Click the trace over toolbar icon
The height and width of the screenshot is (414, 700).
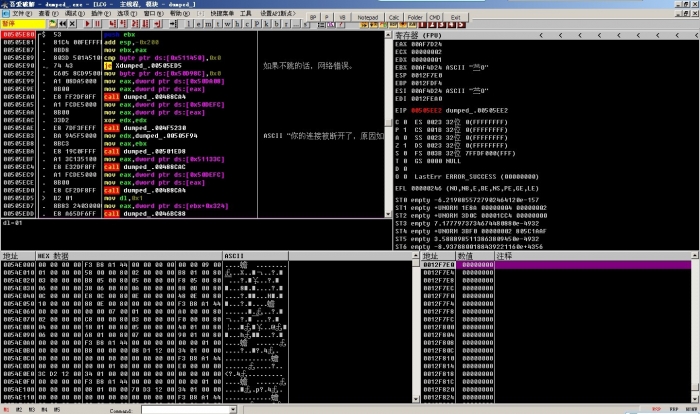pos(145,24)
